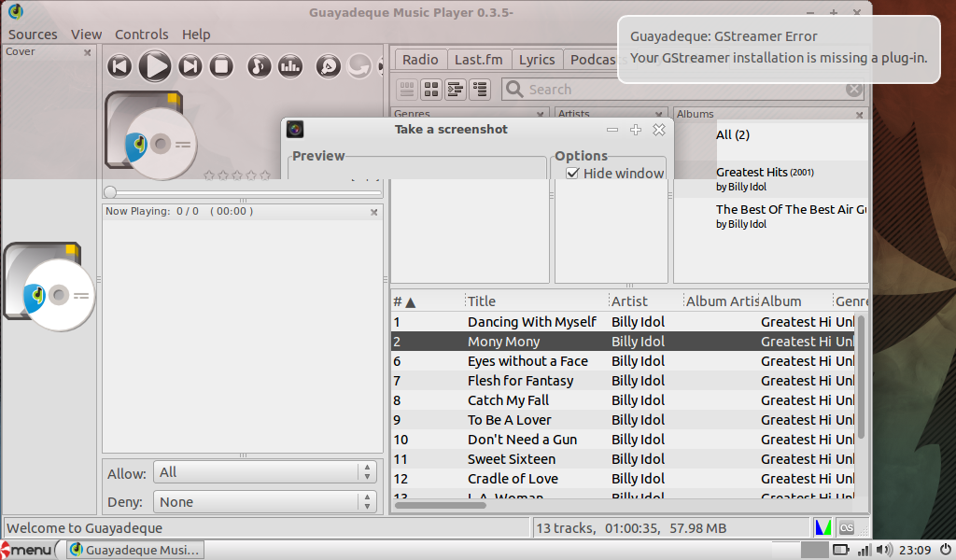Stop playback with the square button
956x560 pixels.
point(221,66)
